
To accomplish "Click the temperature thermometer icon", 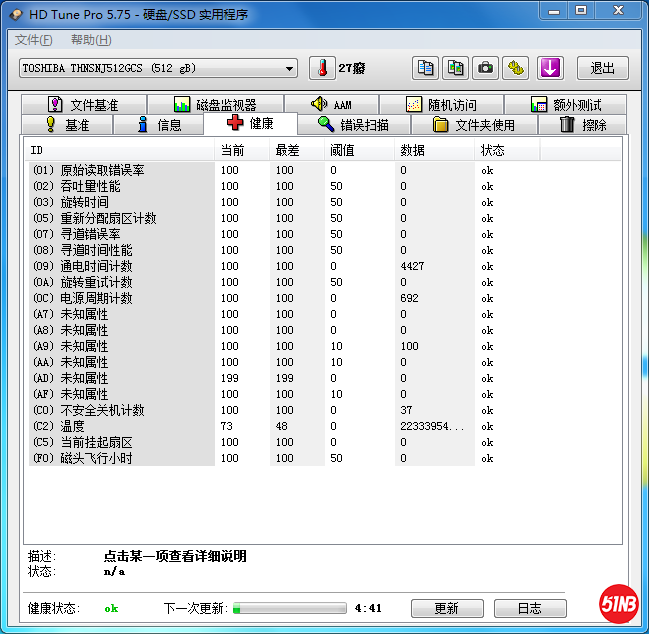I will click(x=322, y=68).
